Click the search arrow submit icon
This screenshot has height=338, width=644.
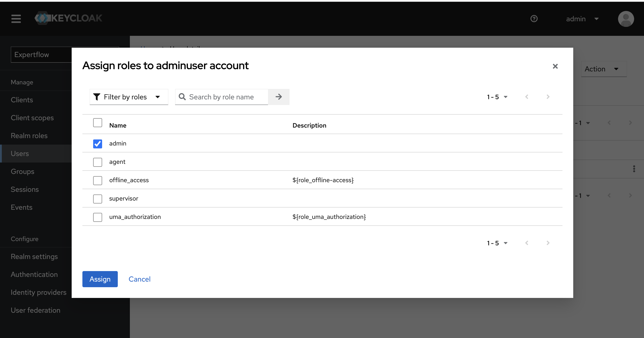tap(279, 97)
